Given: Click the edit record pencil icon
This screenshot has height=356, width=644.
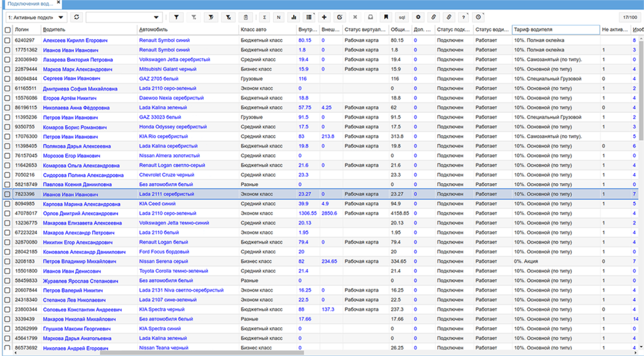Looking at the screenshot, I should coord(340,17).
